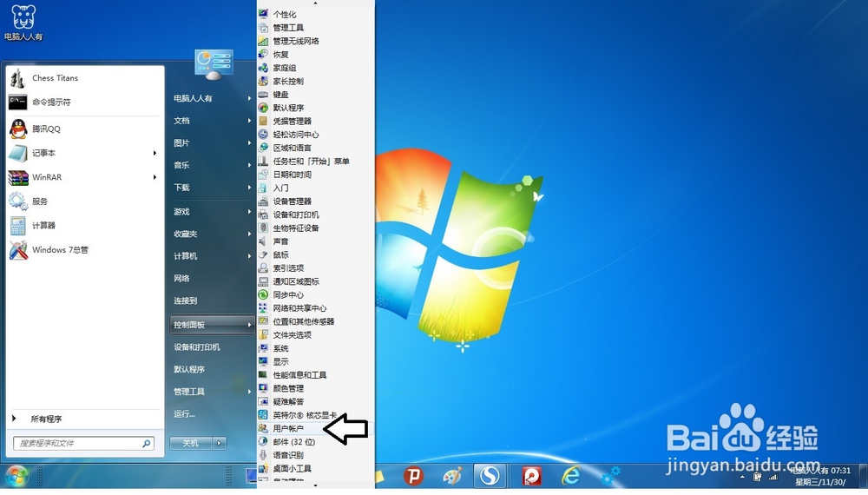Click the 搜索程序和文件 search box
Viewport: 868px width, 495px height.
click(x=84, y=443)
